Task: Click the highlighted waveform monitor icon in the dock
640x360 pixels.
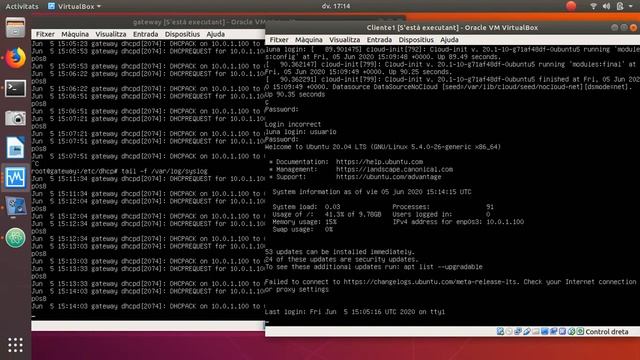Action: click(x=16, y=178)
